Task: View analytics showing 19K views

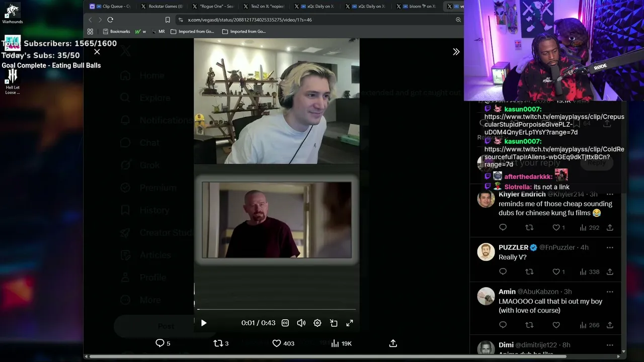Action: pos(341,343)
